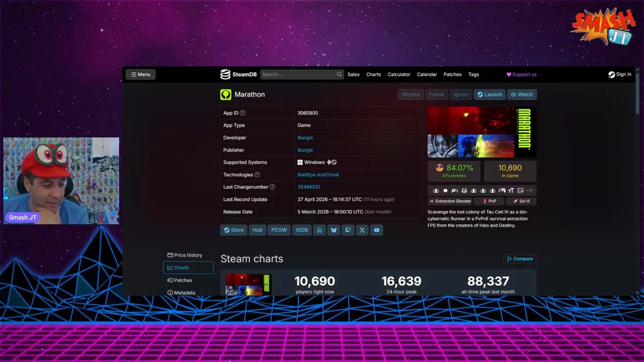
Task: Open the Sales menu item
Action: 353,74
